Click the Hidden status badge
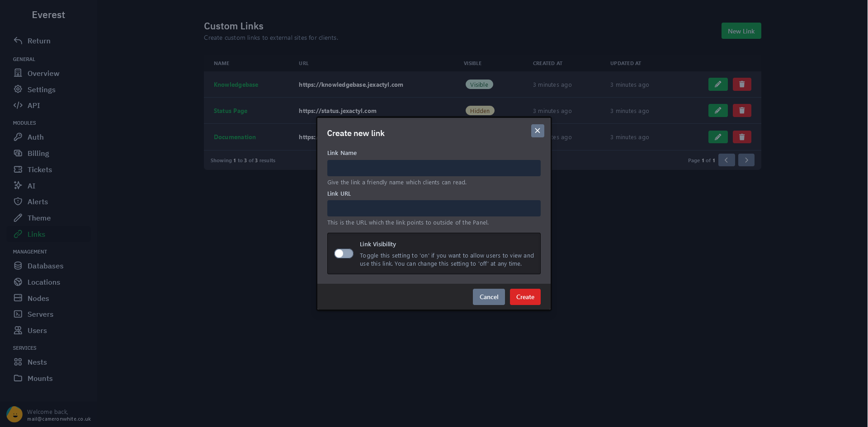Viewport: 868px width, 427px height. (480, 111)
